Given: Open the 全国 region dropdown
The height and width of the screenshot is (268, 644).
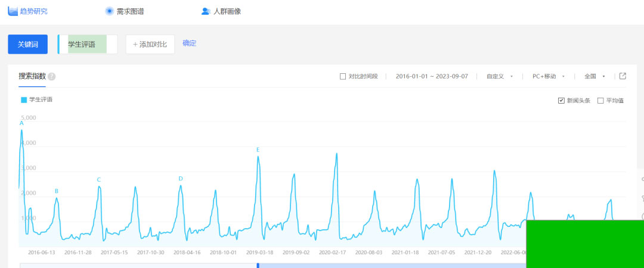Looking at the screenshot, I should [595, 76].
